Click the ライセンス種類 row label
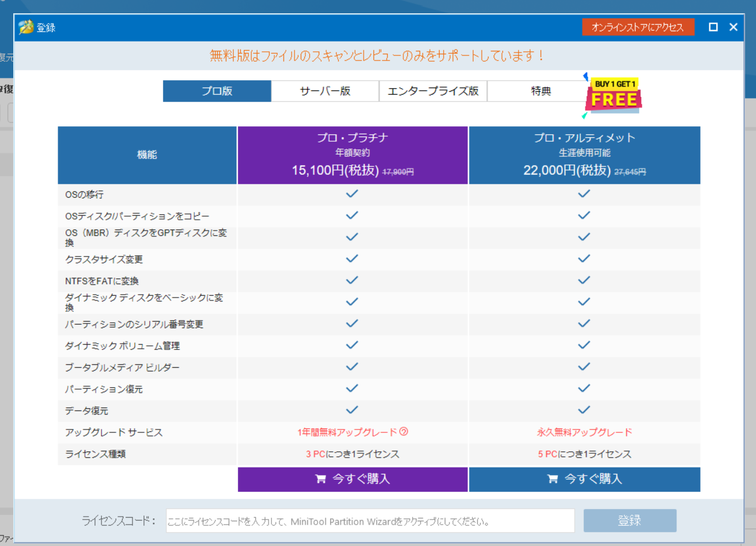 point(95,454)
